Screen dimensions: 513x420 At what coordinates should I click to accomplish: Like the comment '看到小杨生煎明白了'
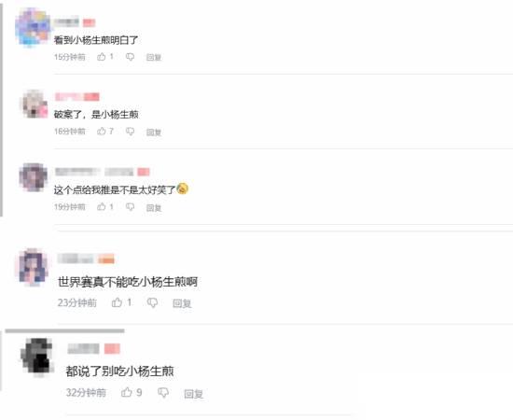click(102, 57)
